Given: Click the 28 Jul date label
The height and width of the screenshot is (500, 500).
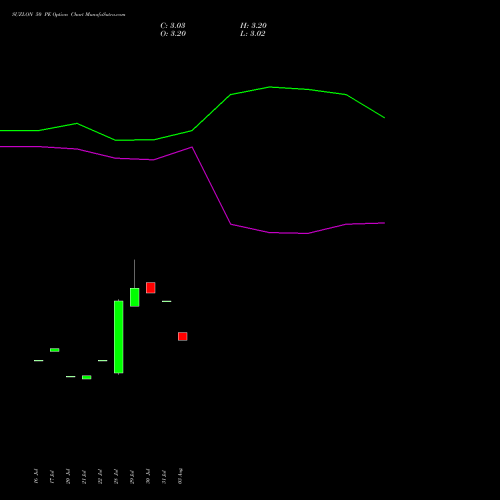Looking at the screenshot, I should (x=116, y=476).
